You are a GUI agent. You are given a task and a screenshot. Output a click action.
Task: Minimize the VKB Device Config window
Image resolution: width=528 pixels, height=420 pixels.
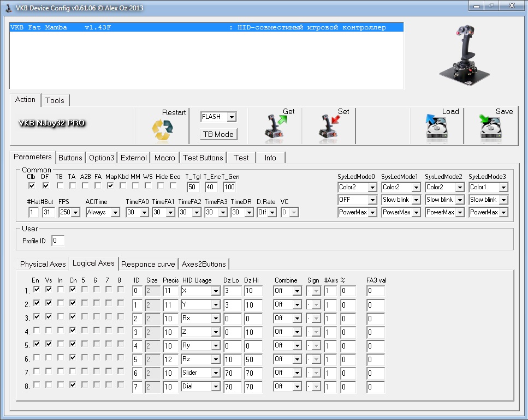coord(477,5)
